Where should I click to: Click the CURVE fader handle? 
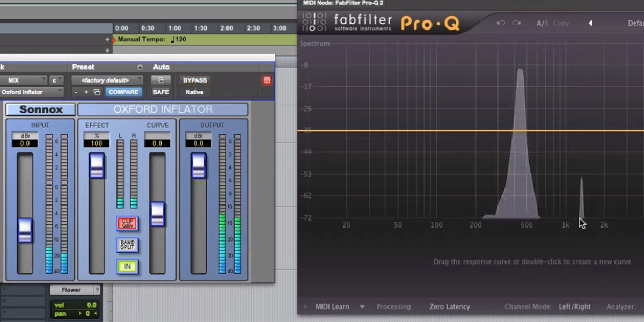pyautogui.click(x=157, y=214)
